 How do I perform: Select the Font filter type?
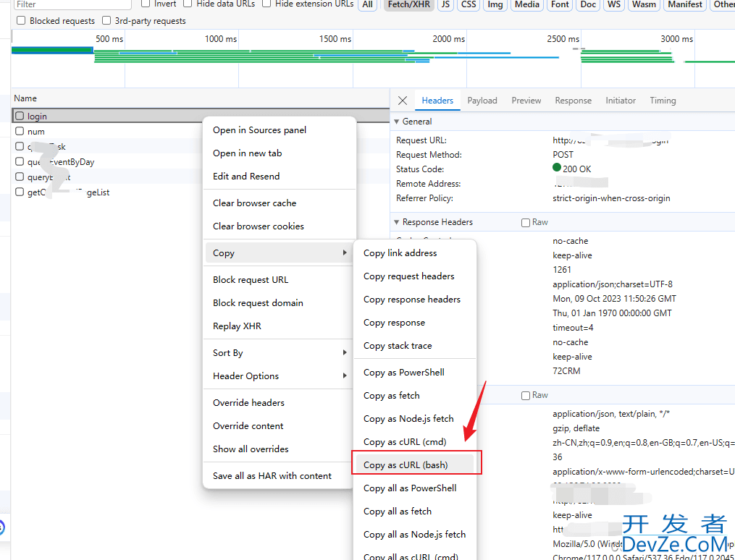pyautogui.click(x=560, y=4)
